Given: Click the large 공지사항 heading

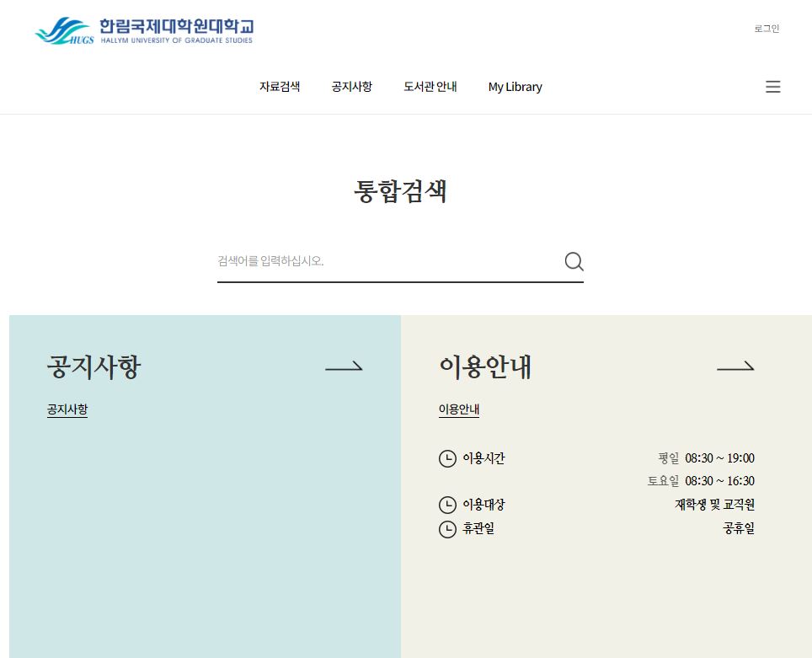Looking at the screenshot, I should click(x=93, y=366).
